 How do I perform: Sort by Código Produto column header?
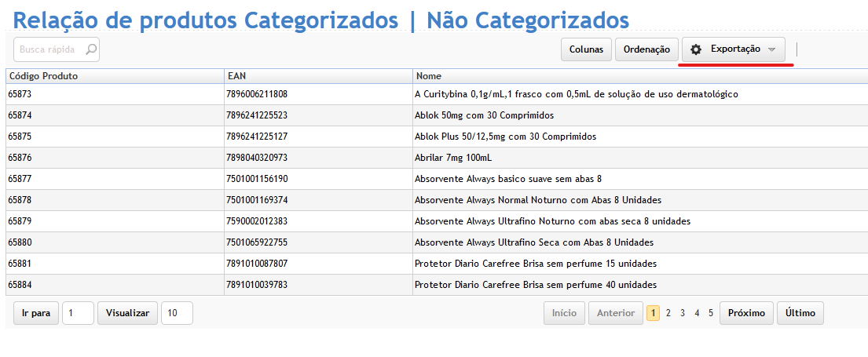(43, 76)
